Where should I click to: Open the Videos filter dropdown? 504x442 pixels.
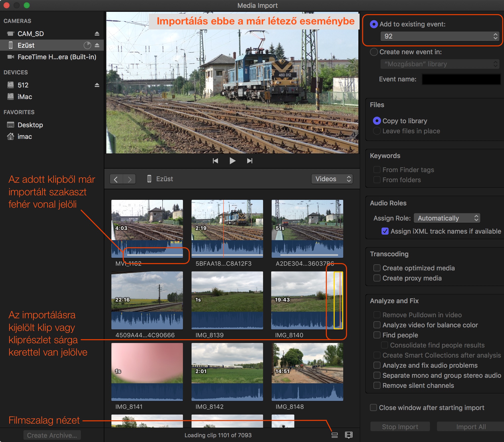(x=332, y=179)
